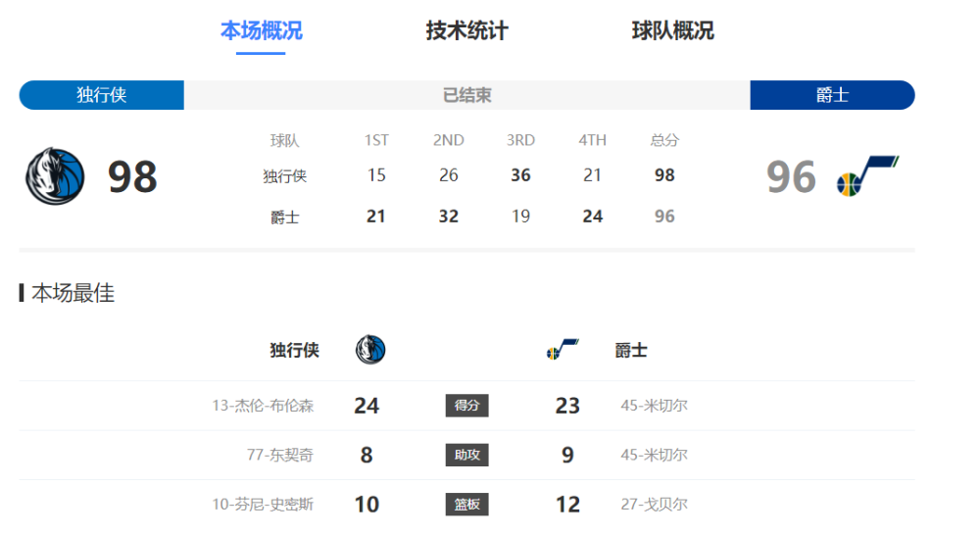Click Mavericks total 98 in table

tap(664, 175)
